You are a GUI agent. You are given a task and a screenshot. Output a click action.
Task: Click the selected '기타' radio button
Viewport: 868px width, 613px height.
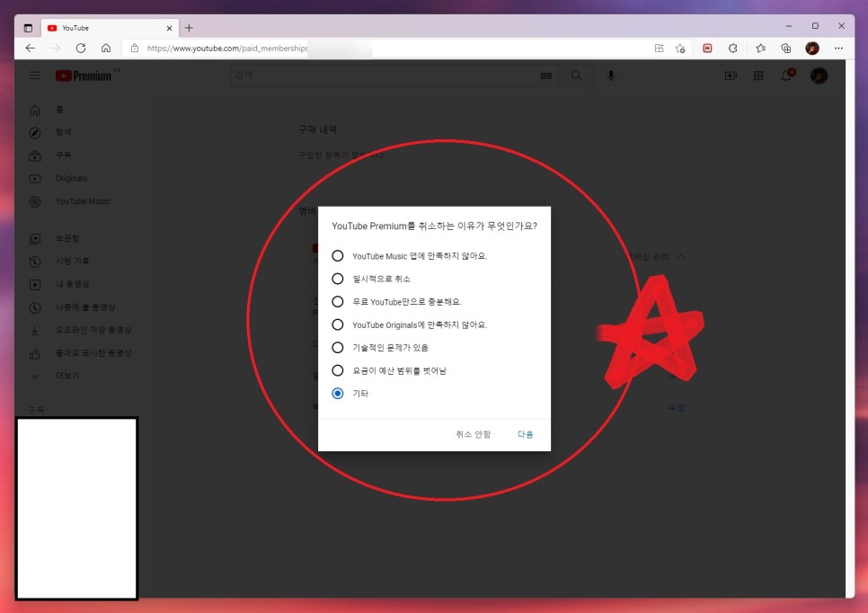[x=337, y=393]
